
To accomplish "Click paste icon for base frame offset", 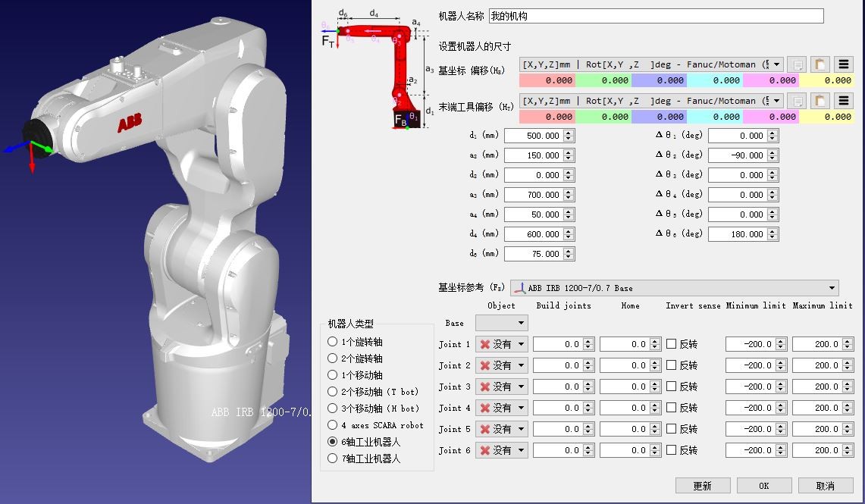I will coord(820,64).
